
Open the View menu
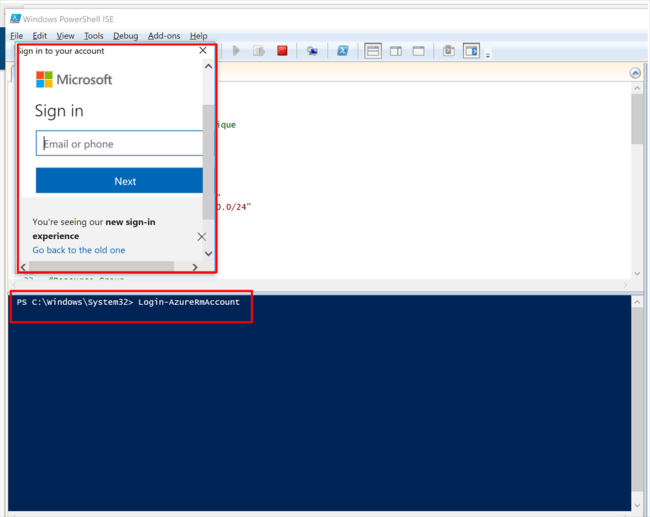[x=65, y=36]
